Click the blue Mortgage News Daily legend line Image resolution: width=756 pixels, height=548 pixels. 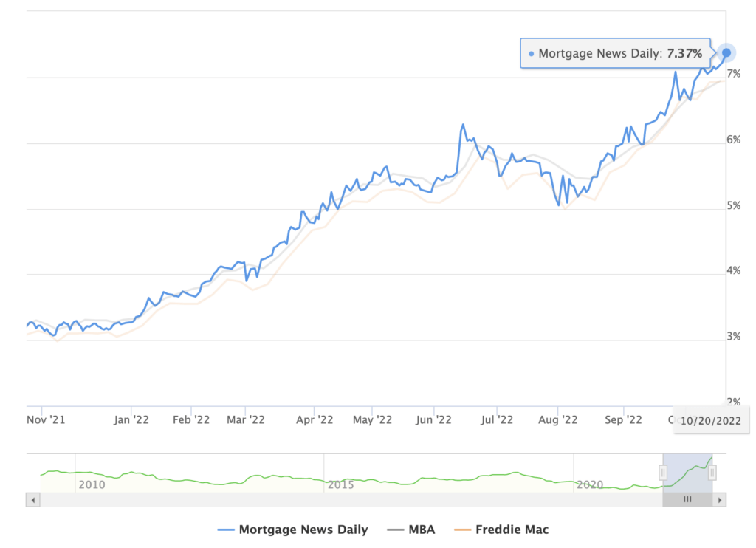[x=229, y=530]
